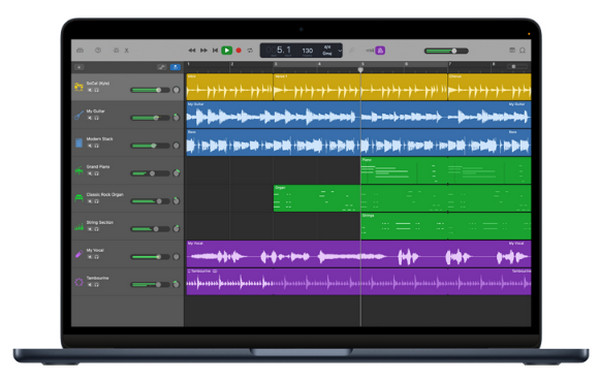Open Quick Help
The image size is (600, 380).
click(98, 51)
